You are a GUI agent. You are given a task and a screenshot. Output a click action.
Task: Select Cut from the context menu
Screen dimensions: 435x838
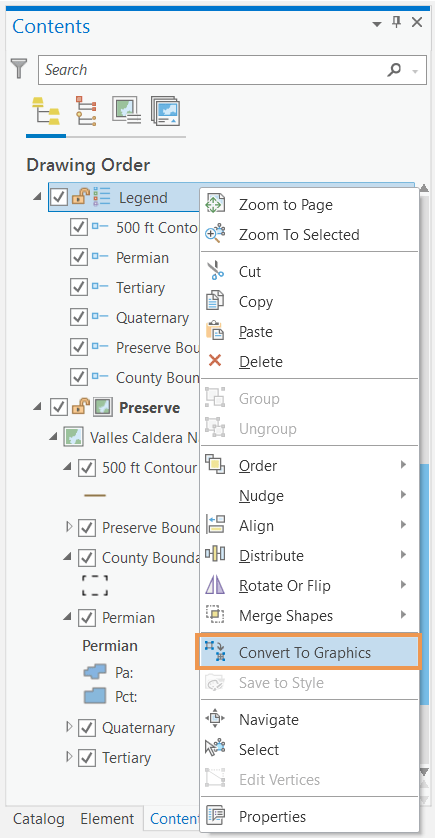(309, 271)
